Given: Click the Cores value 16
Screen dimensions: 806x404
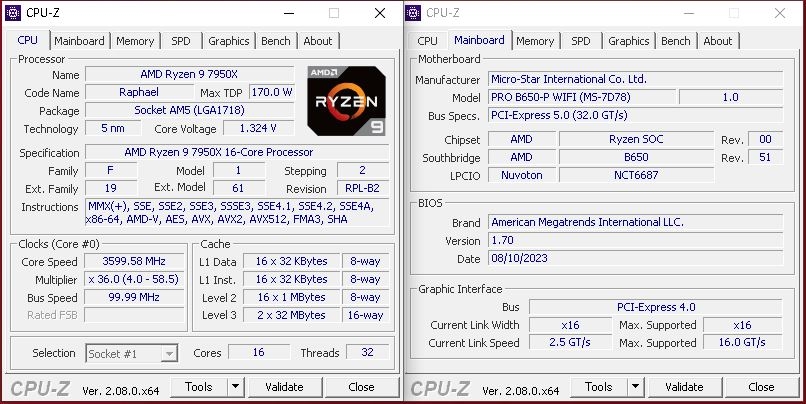Looking at the screenshot, I should (259, 353).
